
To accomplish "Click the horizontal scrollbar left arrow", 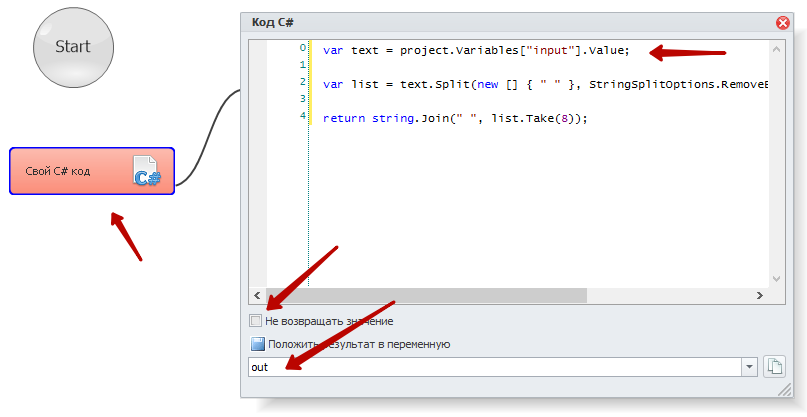I will [x=256, y=296].
